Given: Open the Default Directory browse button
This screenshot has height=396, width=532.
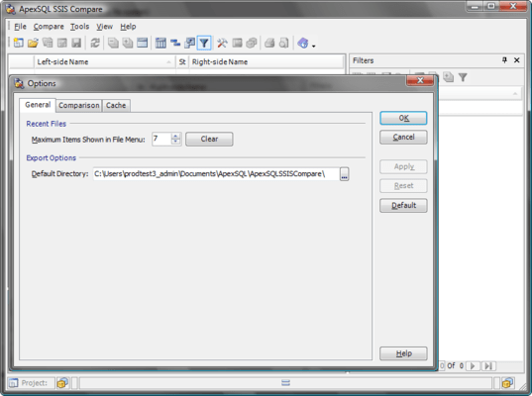Looking at the screenshot, I should [x=344, y=173].
